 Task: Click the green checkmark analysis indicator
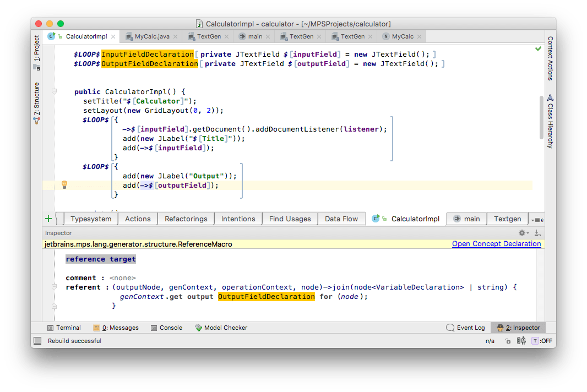point(538,49)
